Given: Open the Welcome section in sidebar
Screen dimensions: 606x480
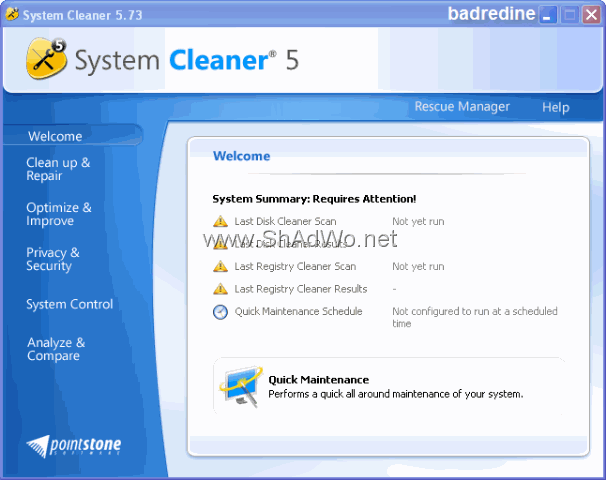Looking at the screenshot, I should click(x=55, y=136).
